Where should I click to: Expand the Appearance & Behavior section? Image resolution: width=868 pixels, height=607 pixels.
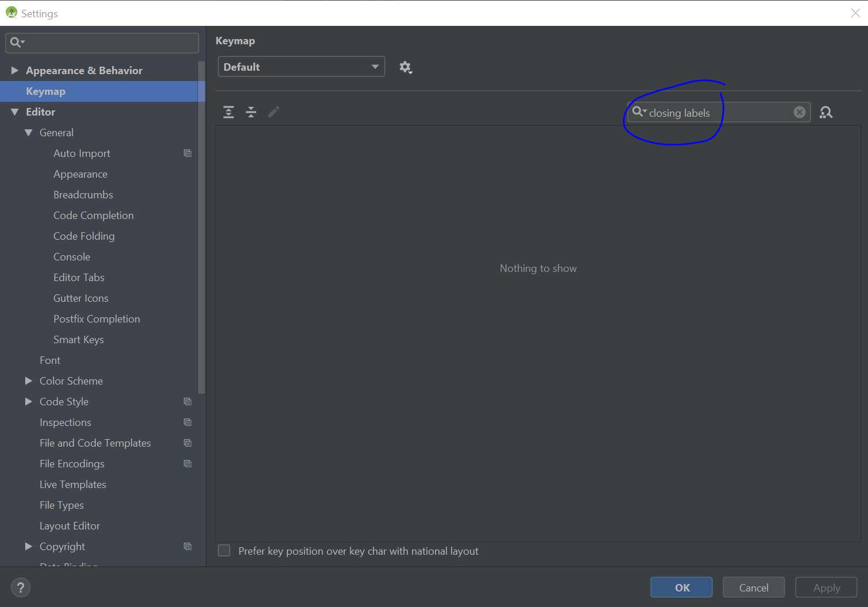(14, 70)
